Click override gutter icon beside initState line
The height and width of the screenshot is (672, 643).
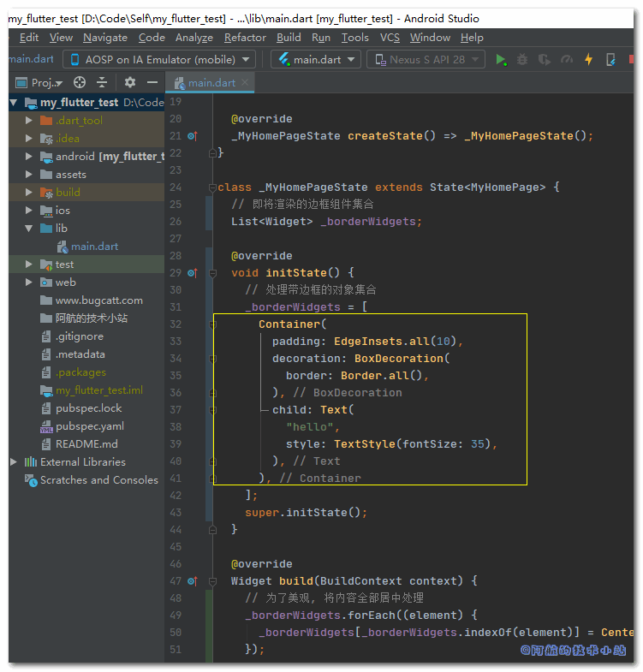point(191,273)
